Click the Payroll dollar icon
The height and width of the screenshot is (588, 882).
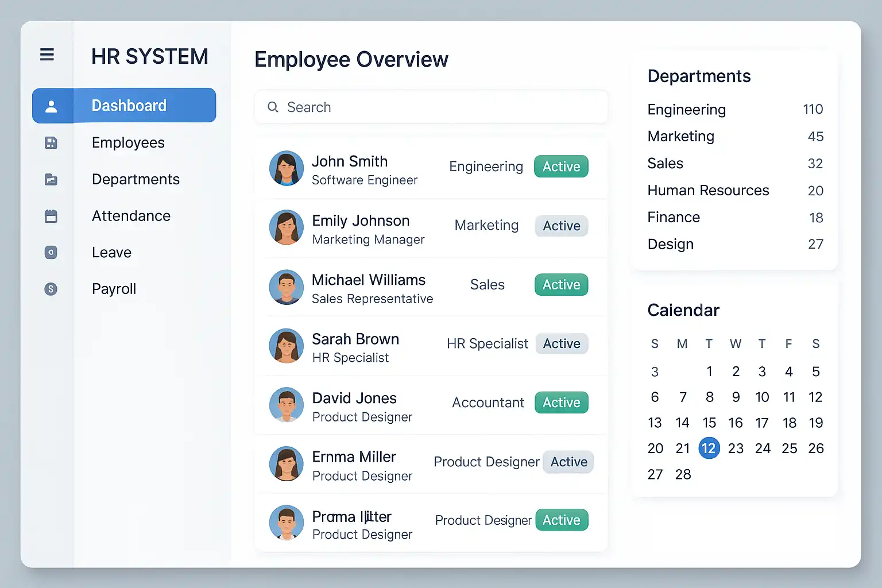click(x=51, y=289)
